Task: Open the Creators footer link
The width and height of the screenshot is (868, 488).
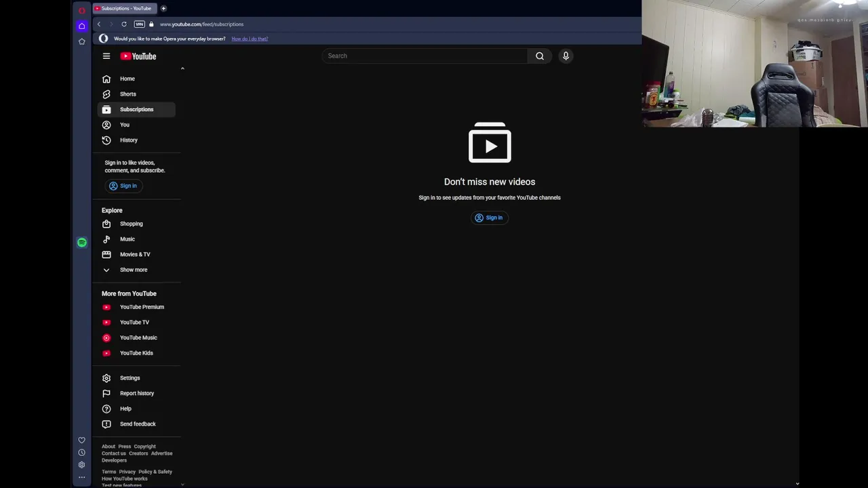Action: 138,453
